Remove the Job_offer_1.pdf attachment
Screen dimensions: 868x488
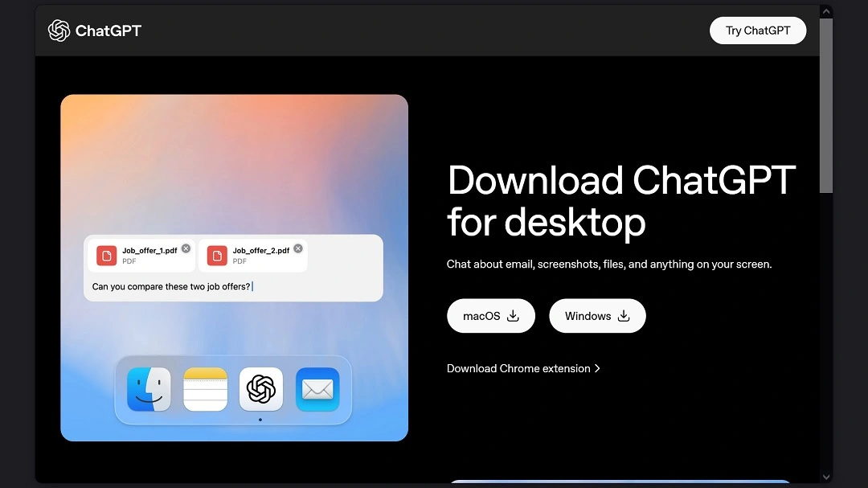(x=186, y=248)
